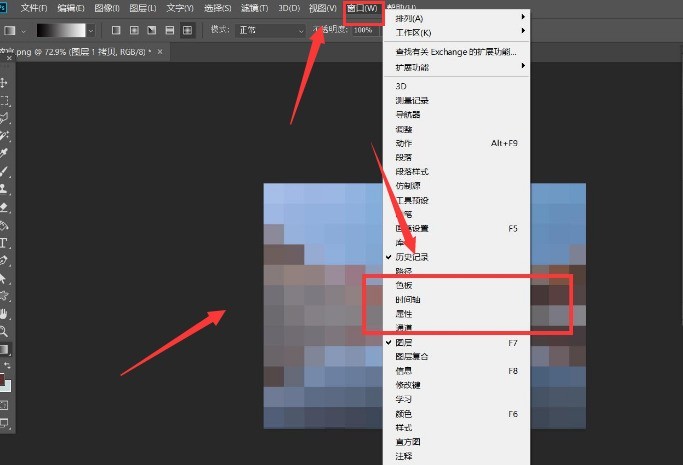Uncheck the 历史记录 panel entry
Screen dimensions: 683x465
tap(456, 257)
